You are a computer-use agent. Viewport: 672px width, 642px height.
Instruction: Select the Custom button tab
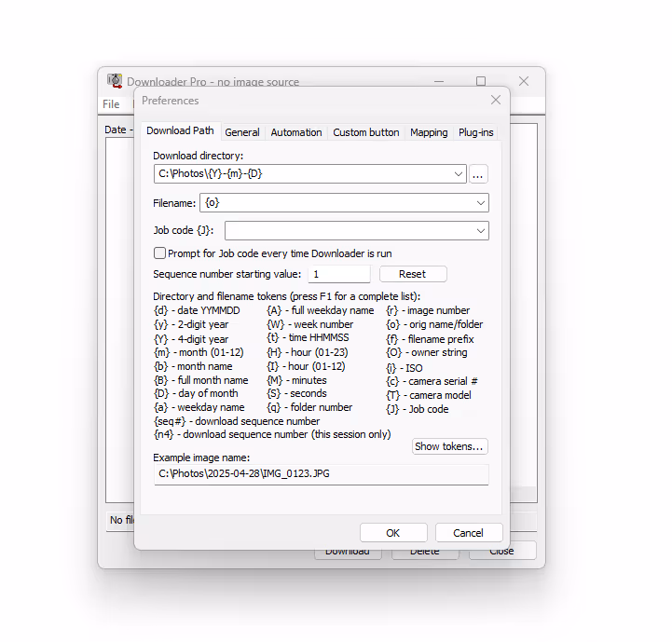pos(365,132)
